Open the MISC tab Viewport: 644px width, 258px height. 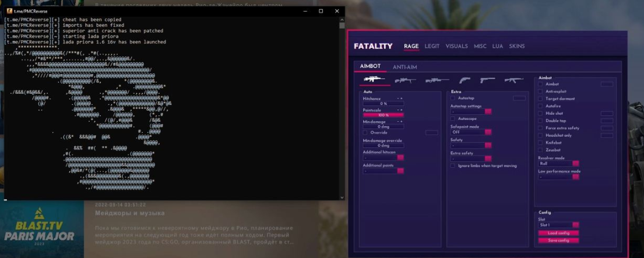tap(480, 47)
